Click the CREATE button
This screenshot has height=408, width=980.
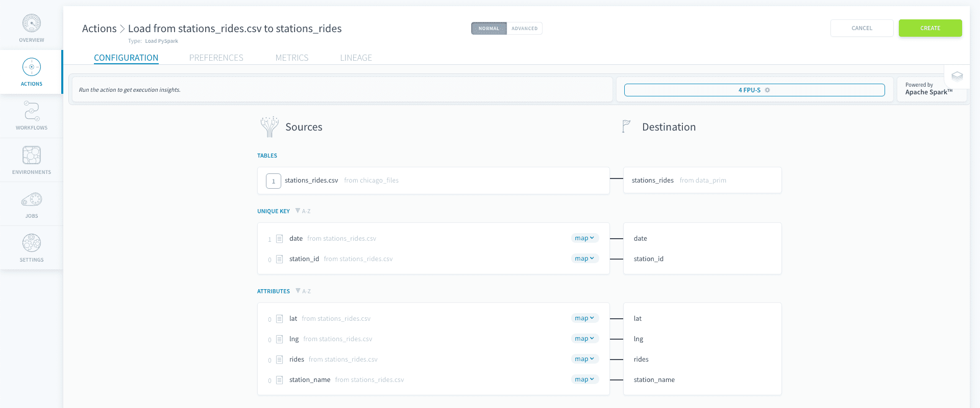click(930, 28)
